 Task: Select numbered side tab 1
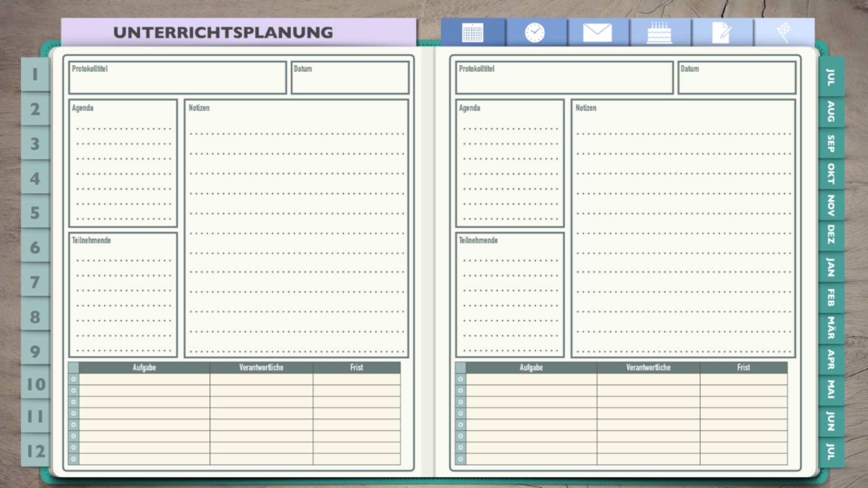(35, 75)
